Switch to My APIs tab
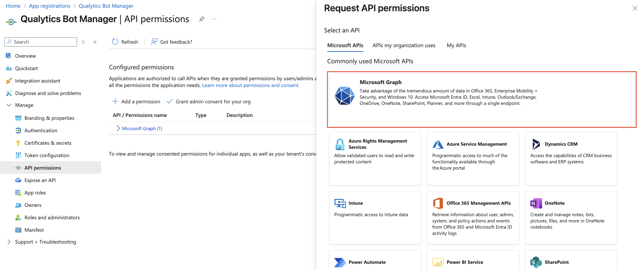 click(456, 45)
